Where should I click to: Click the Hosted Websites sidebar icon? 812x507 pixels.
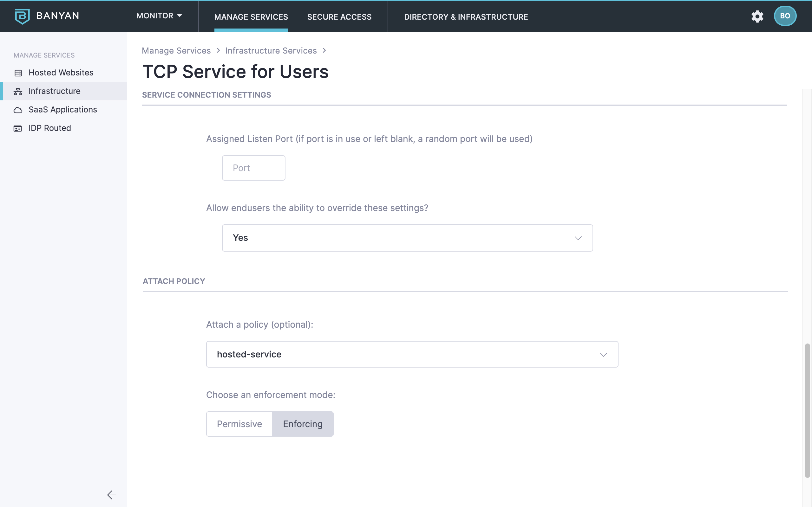pos(18,73)
